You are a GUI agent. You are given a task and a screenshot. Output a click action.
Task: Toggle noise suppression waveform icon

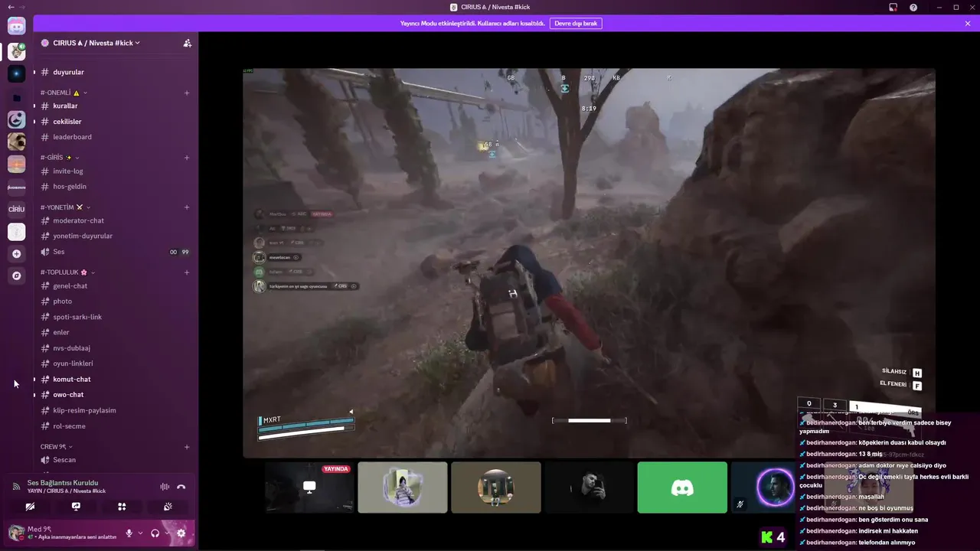[x=165, y=487]
